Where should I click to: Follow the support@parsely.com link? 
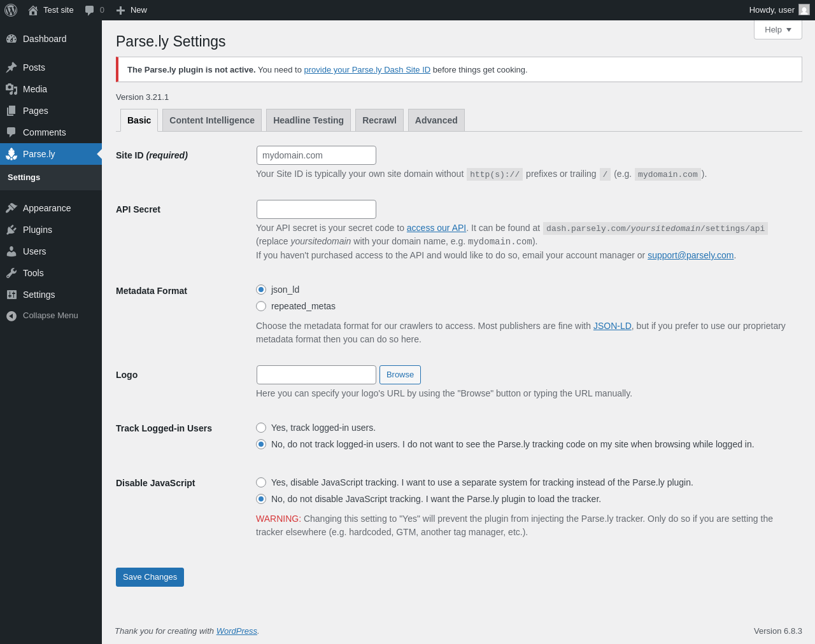tap(690, 255)
